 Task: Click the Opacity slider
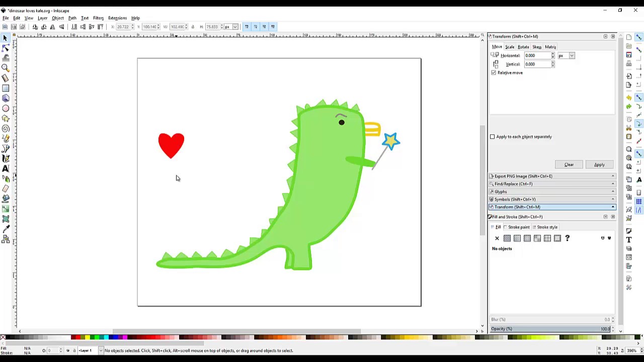click(550, 329)
